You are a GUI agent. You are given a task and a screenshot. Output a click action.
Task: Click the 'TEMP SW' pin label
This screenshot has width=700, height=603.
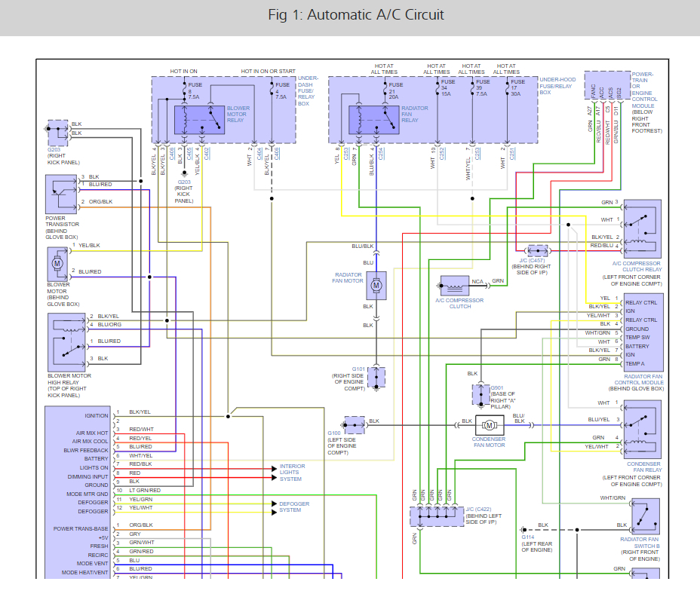click(x=637, y=338)
